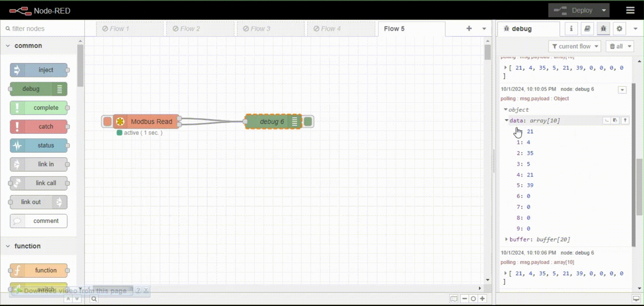
Task: Collapse the common palette section
Action: click(x=8, y=46)
